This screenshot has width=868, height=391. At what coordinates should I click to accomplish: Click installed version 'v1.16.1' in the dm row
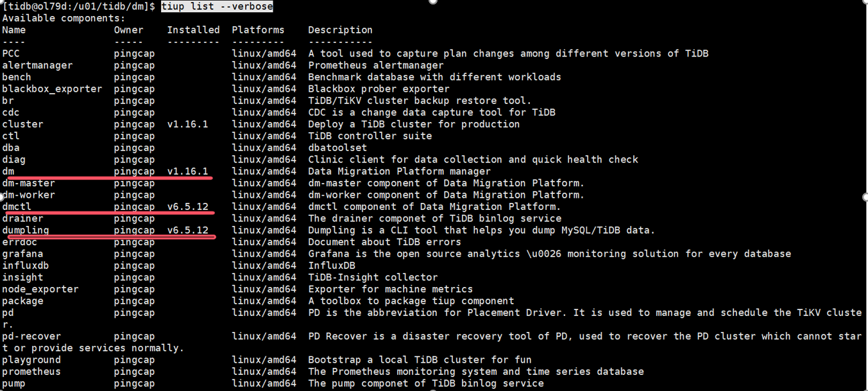tap(187, 171)
